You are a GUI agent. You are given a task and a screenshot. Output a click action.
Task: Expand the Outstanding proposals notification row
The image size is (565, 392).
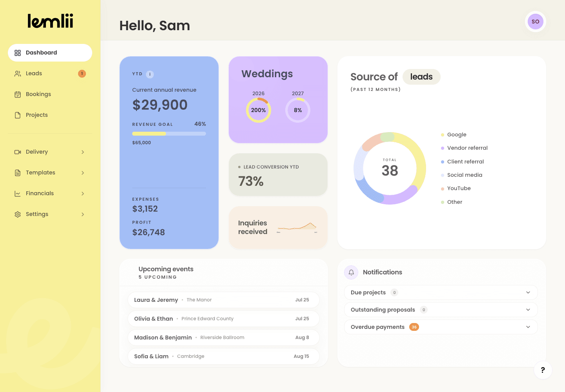point(441,310)
